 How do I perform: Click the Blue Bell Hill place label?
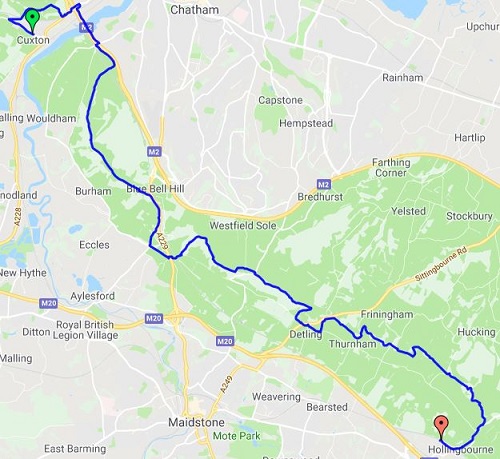155,189
